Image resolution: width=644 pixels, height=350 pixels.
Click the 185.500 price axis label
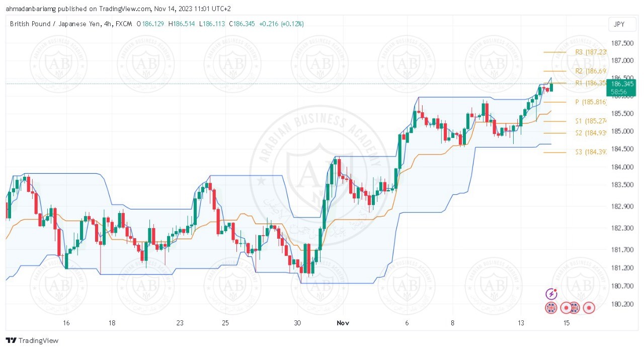[x=623, y=114]
